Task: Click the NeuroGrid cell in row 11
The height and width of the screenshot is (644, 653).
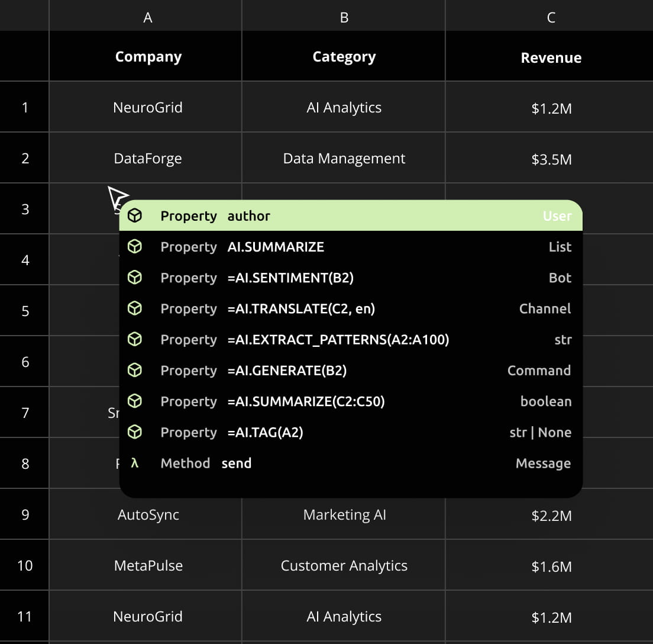Action: pyautogui.click(x=146, y=615)
